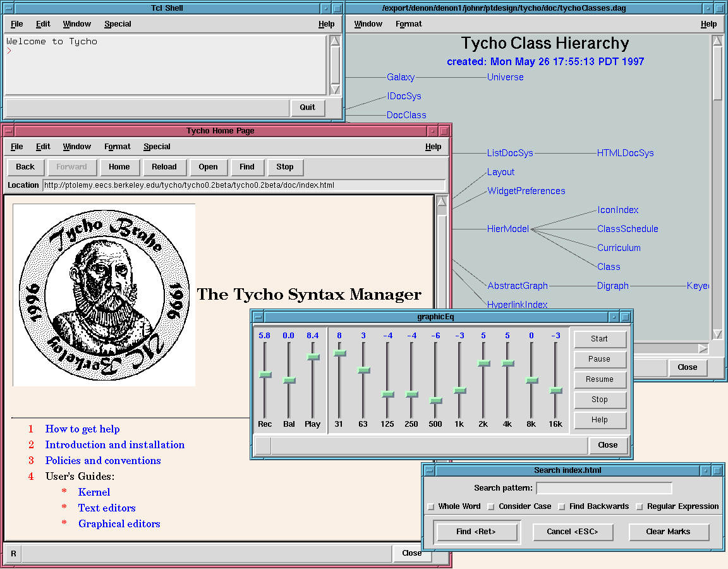Toggle the Consider Case option
This screenshot has width=728, height=569.
491,506
